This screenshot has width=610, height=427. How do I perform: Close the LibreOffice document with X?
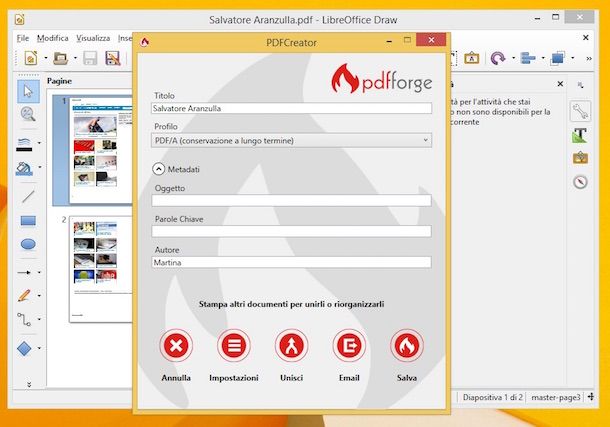[585, 38]
